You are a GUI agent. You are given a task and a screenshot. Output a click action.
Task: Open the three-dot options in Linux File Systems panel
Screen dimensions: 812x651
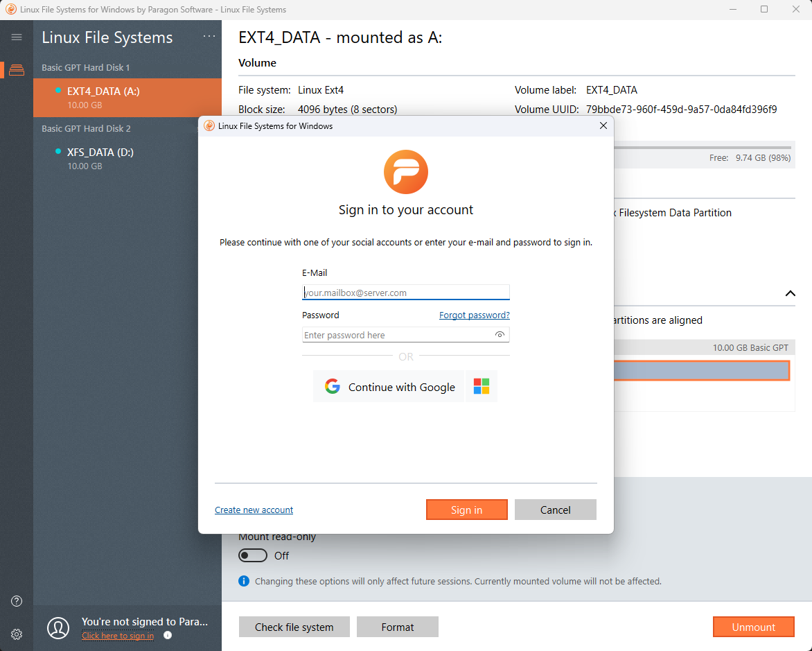coord(209,36)
